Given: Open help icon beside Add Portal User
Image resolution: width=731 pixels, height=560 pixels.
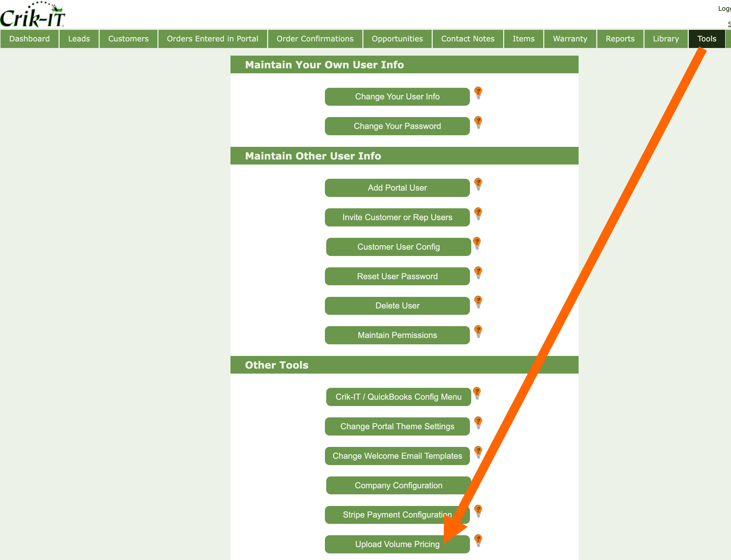Looking at the screenshot, I should (x=478, y=184).
